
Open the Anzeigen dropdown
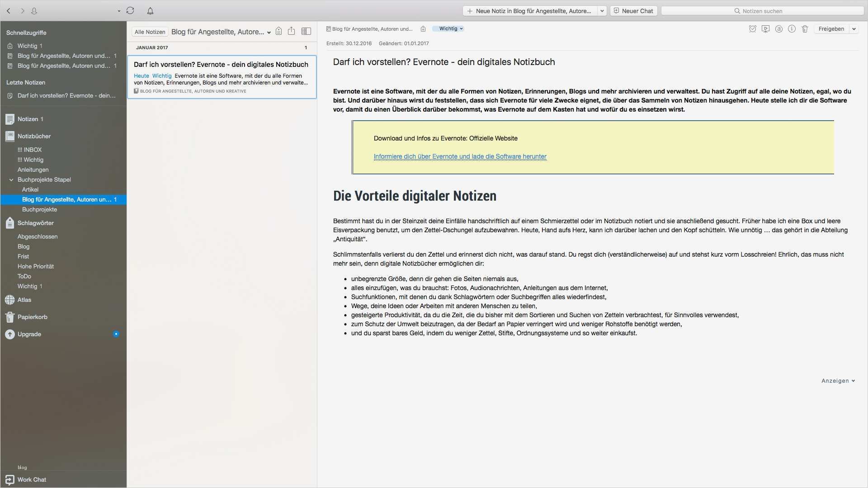838,381
